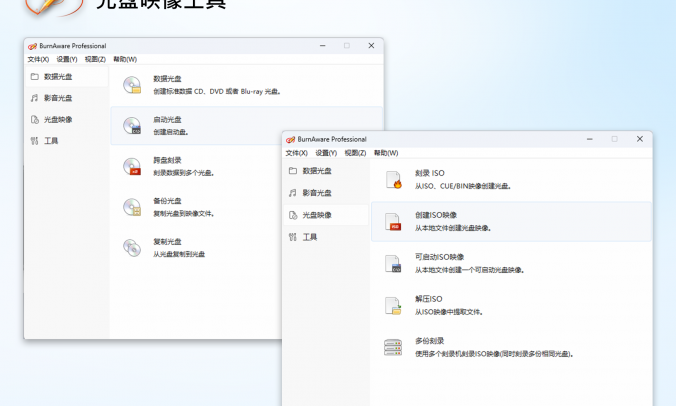The width and height of the screenshot is (676, 406).
Task: Click the 多份刻录 title text
Action: click(x=429, y=341)
